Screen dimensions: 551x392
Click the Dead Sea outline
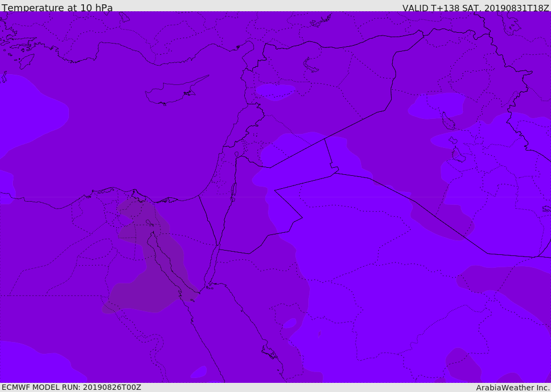(x=234, y=189)
